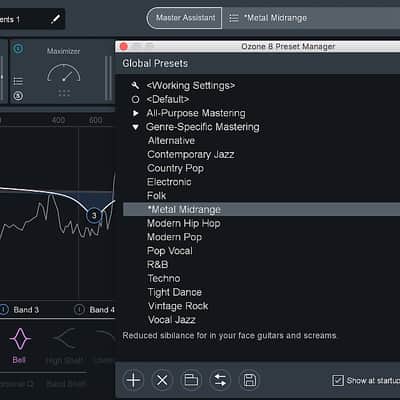Select the Electronic preset

(x=169, y=182)
